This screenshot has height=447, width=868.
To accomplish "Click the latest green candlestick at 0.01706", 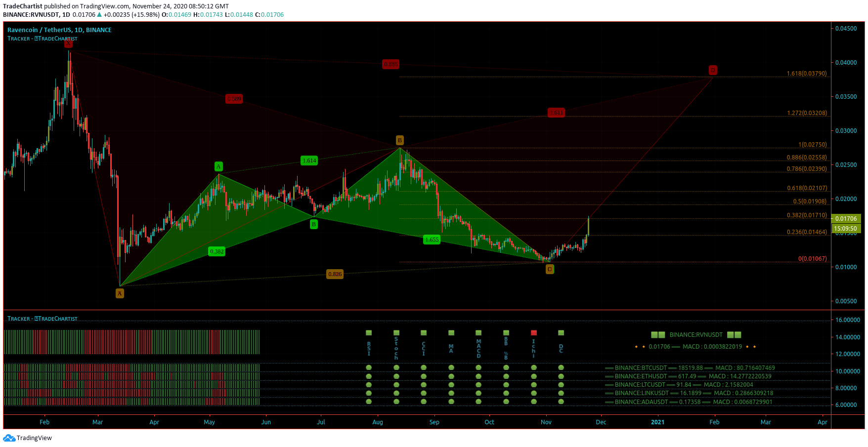I will tap(588, 226).
